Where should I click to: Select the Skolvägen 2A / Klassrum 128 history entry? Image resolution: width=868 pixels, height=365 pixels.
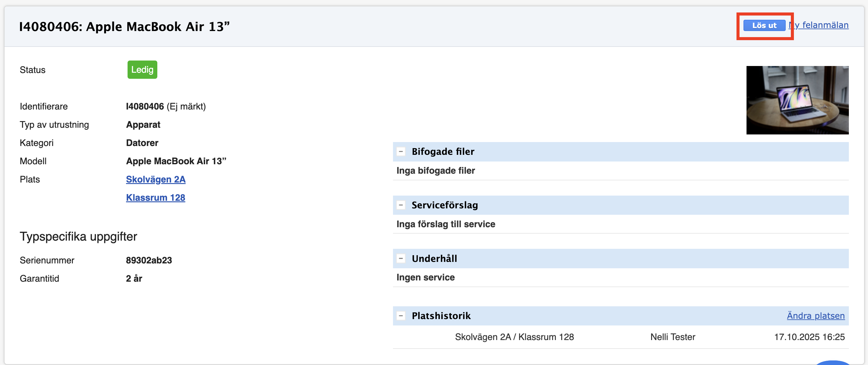tap(514, 337)
